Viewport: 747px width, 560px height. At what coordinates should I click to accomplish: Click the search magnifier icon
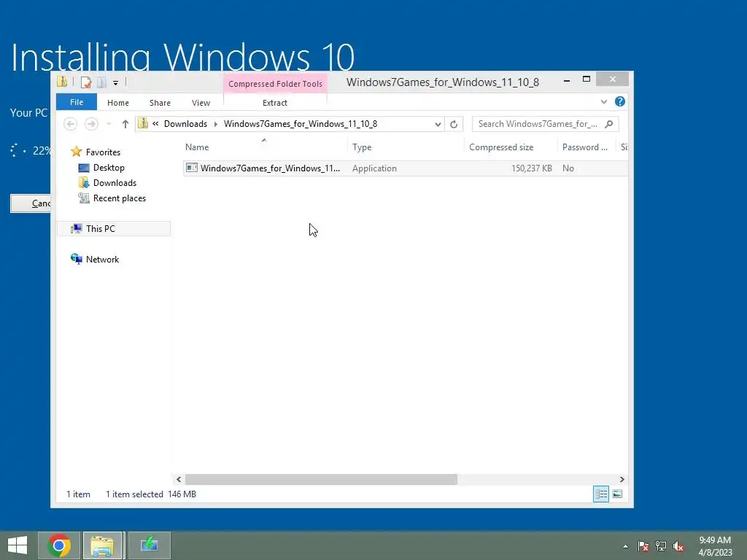[x=609, y=124]
